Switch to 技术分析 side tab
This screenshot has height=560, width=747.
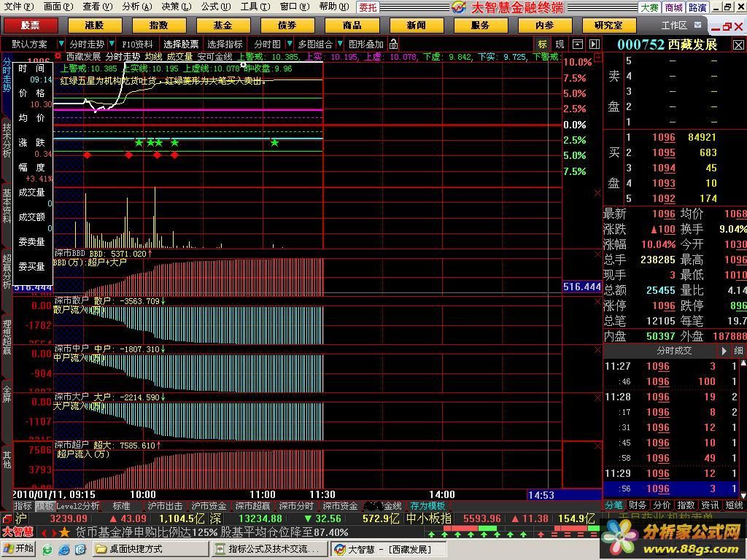(x=7, y=141)
